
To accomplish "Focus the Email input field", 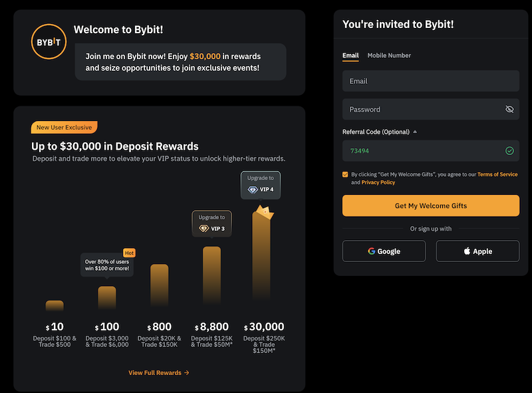I will (430, 81).
